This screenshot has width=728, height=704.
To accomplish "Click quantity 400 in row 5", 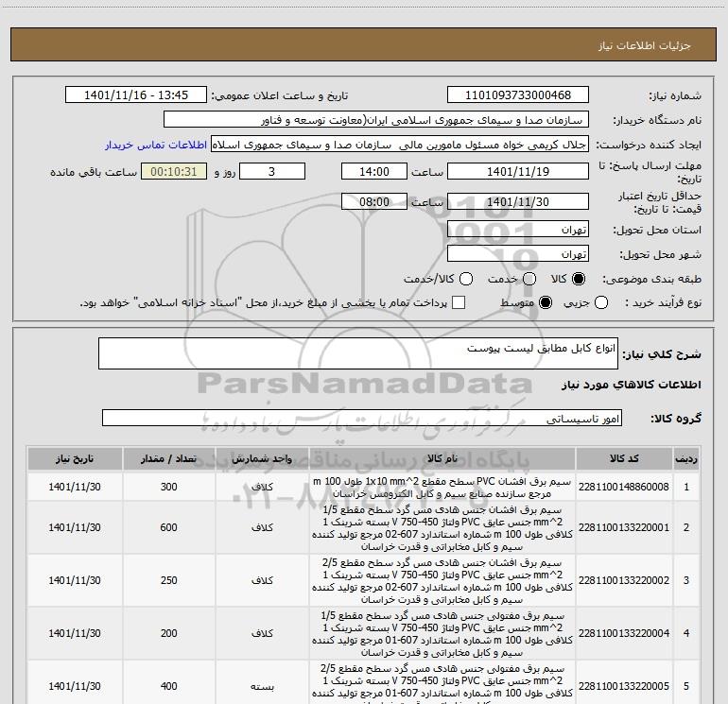I will pyautogui.click(x=168, y=686).
